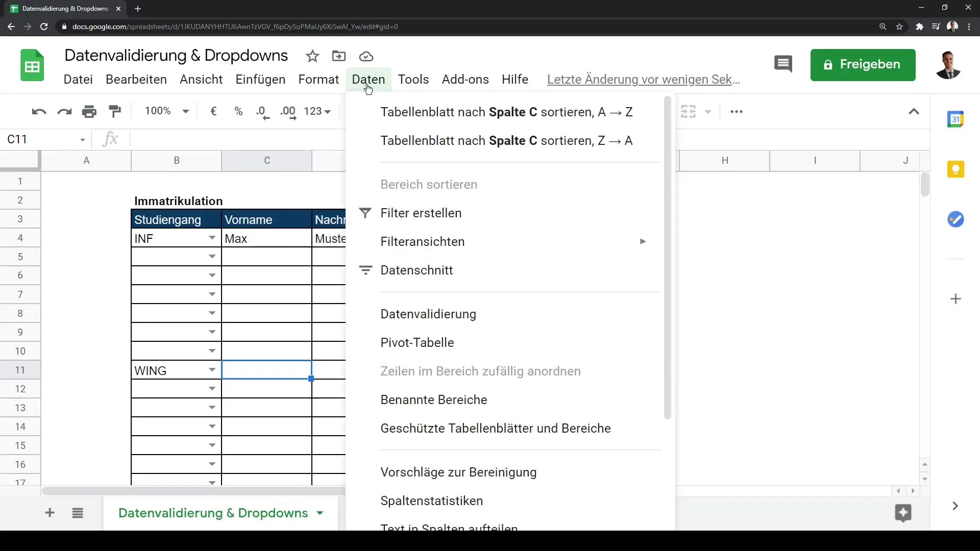Viewport: 980px width, 551px height.
Task: Click the Hilfe menu item
Action: (515, 79)
